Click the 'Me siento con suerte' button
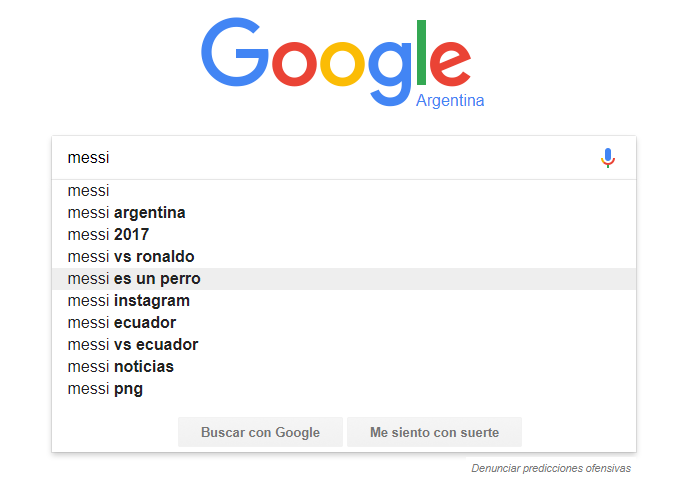The image size is (682, 484). pos(434,432)
